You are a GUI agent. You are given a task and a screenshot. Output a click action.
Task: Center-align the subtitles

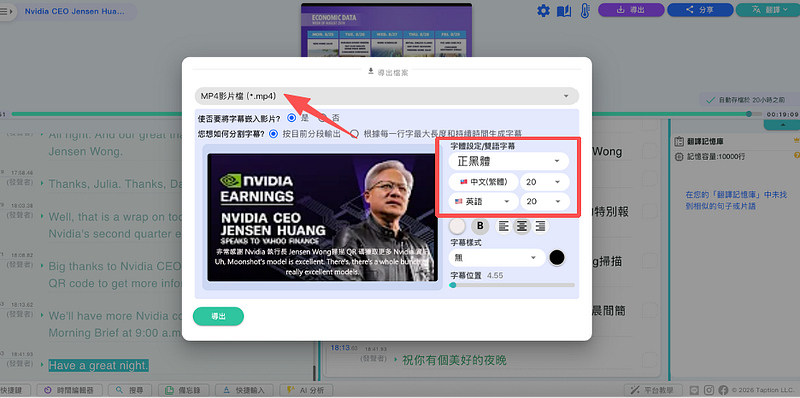click(521, 226)
